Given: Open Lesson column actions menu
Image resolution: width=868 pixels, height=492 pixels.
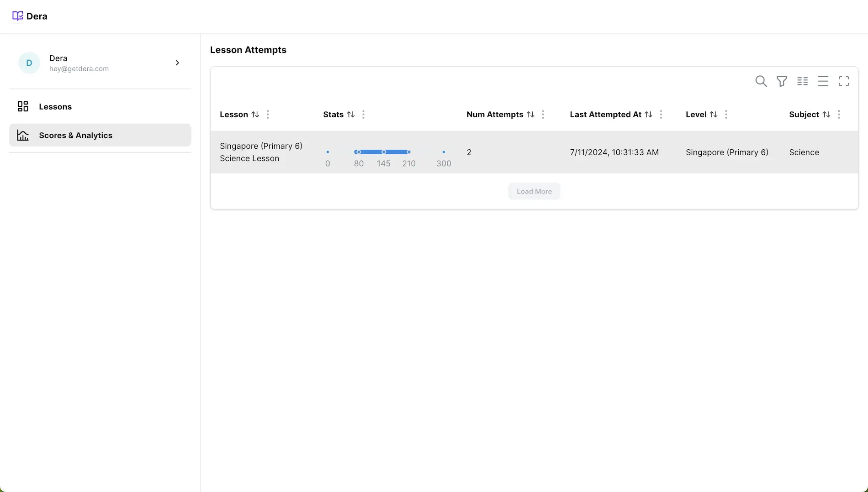Looking at the screenshot, I should (268, 115).
